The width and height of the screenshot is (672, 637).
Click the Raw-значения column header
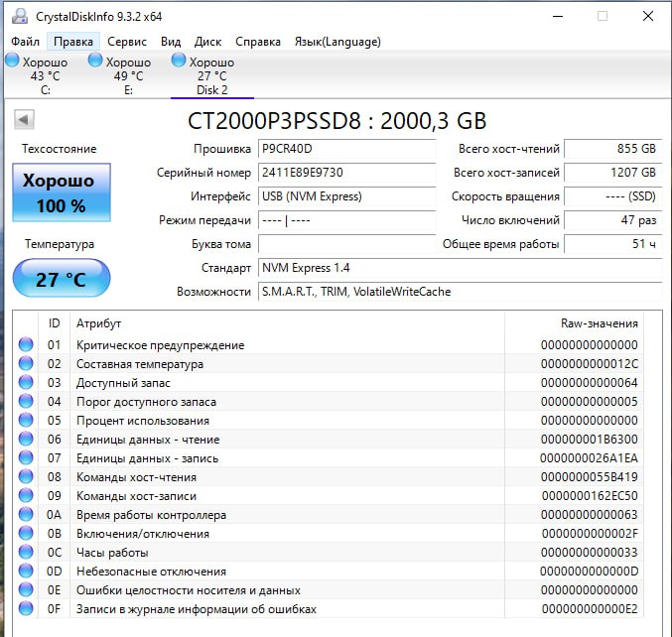575,323
